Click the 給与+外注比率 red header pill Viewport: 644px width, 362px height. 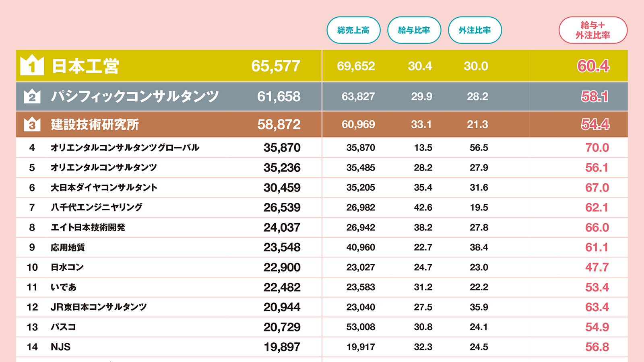pyautogui.click(x=593, y=30)
